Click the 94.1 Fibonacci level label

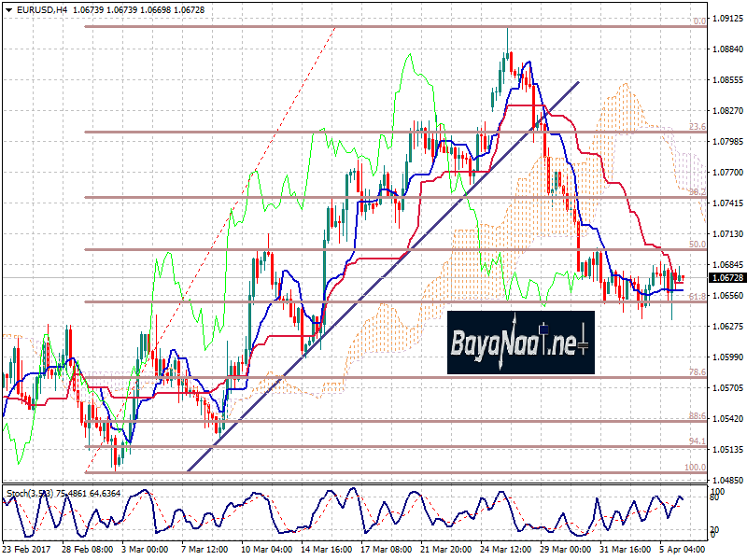697,441
